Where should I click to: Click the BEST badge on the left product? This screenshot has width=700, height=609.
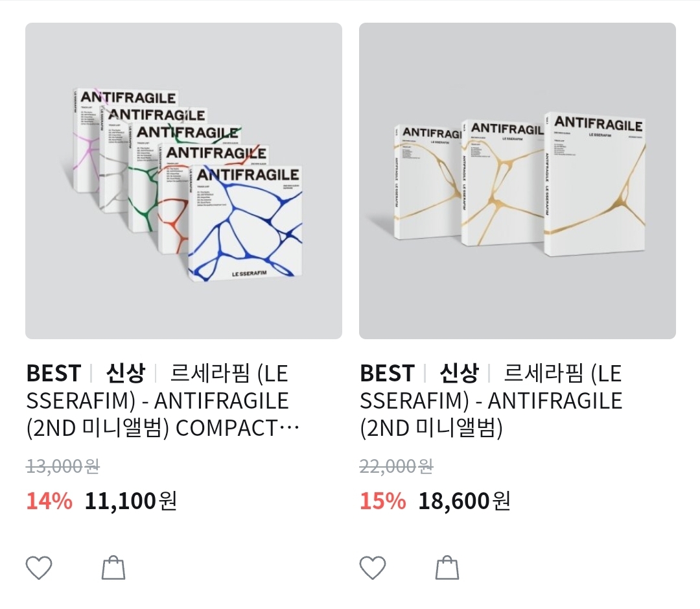(x=55, y=373)
